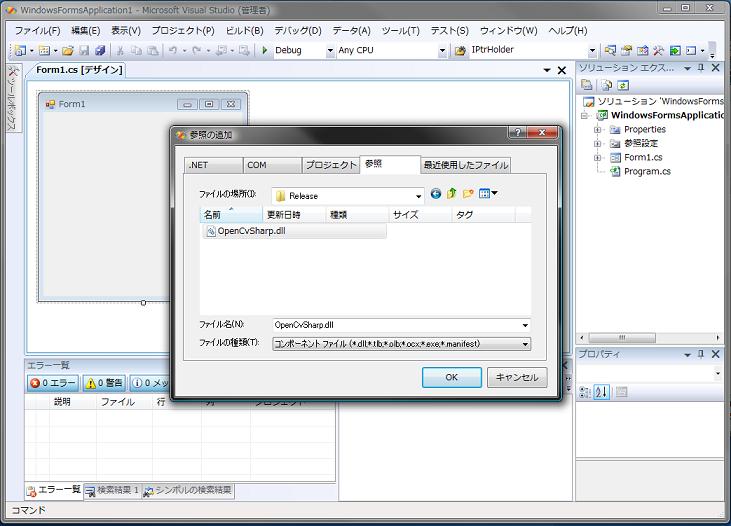Screen dimensions: 731x526
Task: Click the alphabetical sort icon in Properties panel
Action: tap(601, 392)
